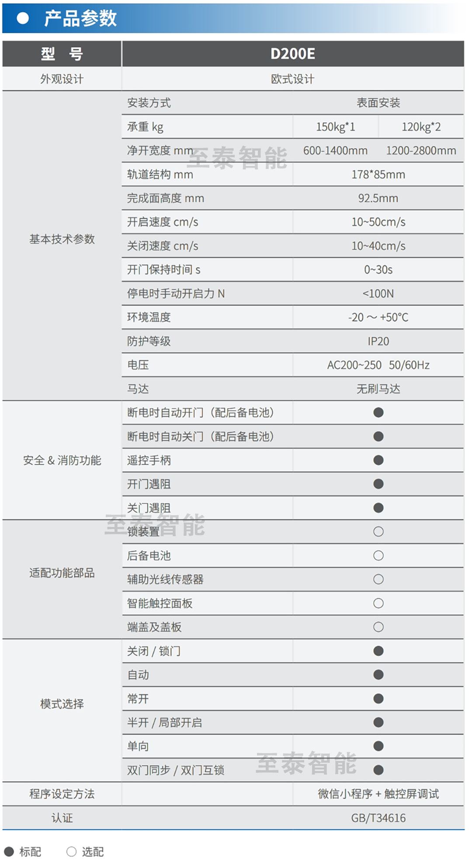Image resolution: width=472 pixels, height=868 pixels.
Task: Click the filled dot in 遥控手柄 row
Action: (x=378, y=460)
